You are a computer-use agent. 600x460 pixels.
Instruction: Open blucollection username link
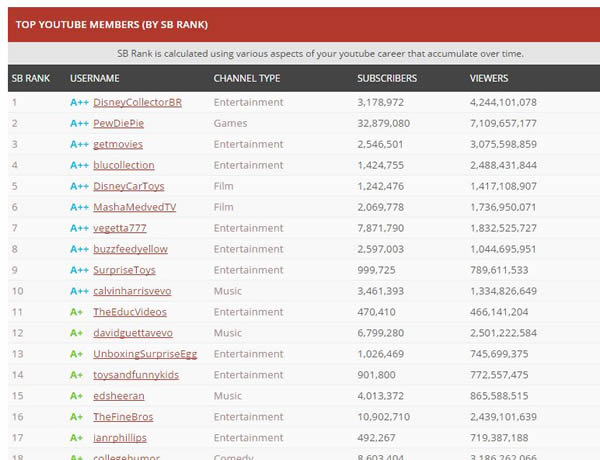[x=124, y=165]
